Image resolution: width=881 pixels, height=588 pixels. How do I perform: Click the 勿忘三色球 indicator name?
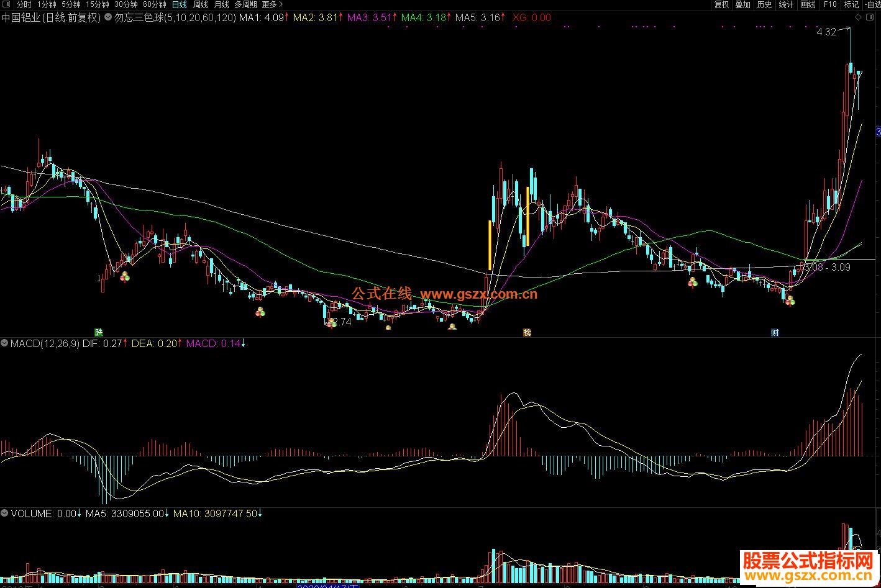[139, 17]
